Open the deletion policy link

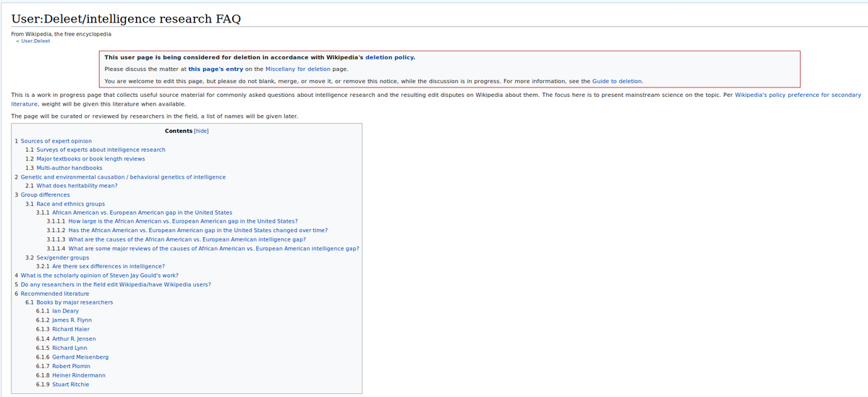click(x=390, y=57)
